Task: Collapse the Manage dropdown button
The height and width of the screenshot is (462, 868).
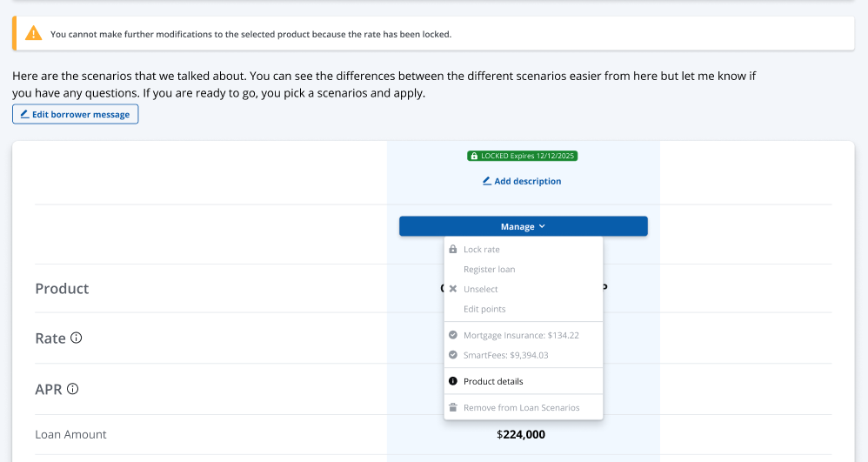Action: [523, 226]
